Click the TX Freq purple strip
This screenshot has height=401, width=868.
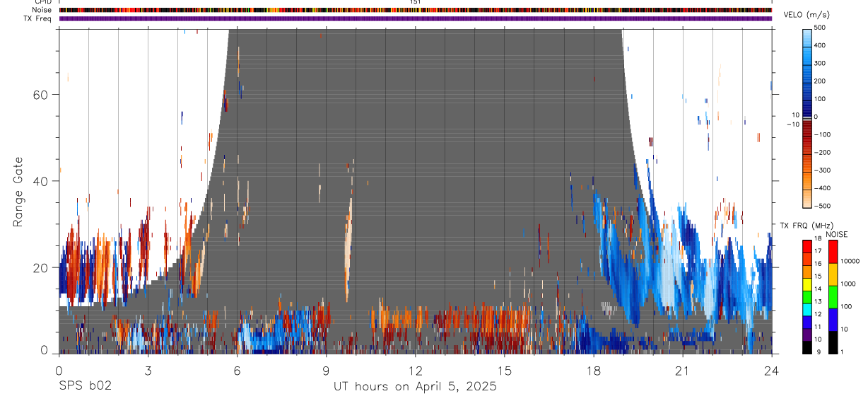[416, 18]
